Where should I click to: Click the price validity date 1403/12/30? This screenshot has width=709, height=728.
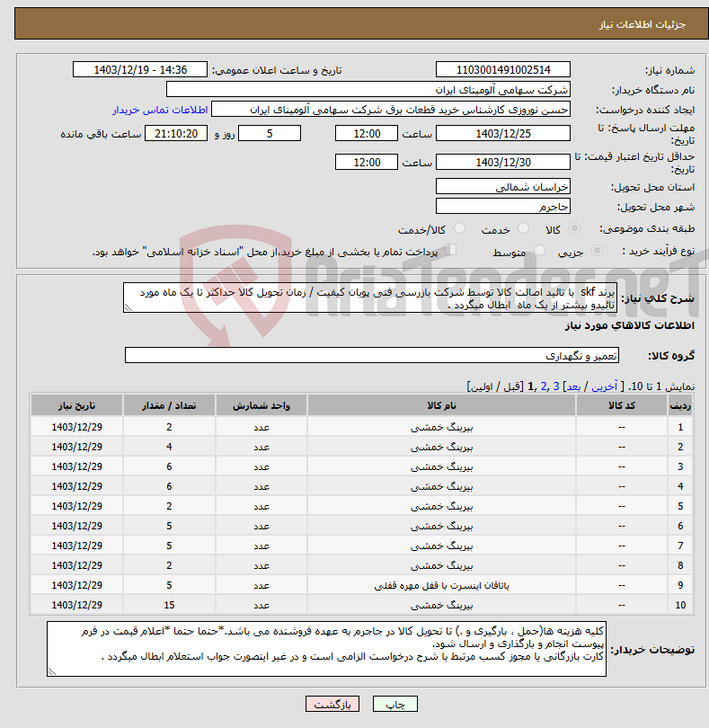(x=503, y=163)
